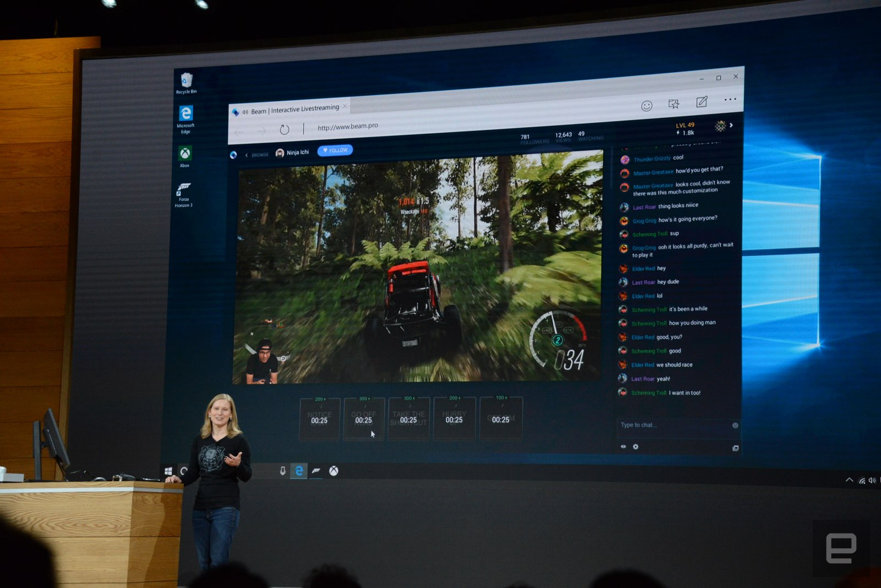Image resolution: width=881 pixels, height=588 pixels.
Task: Click the microphone icon on the taskbar
Action: [x=282, y=471]
